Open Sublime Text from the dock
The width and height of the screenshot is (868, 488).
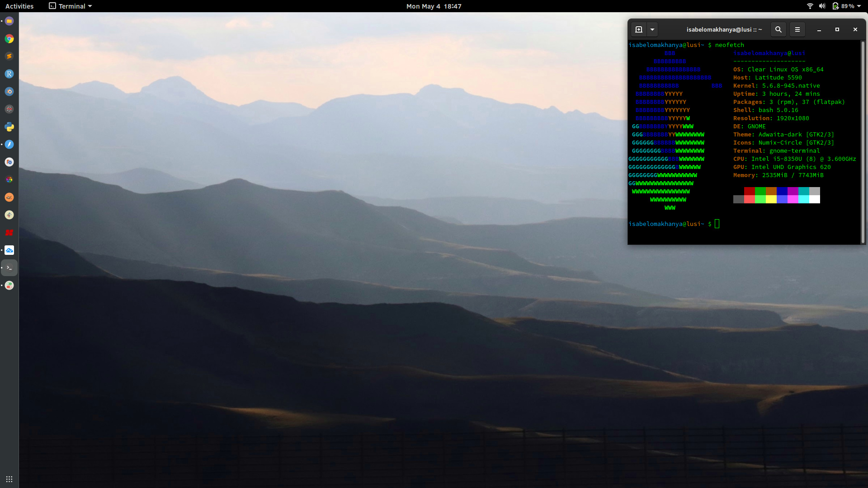[9, 56]
